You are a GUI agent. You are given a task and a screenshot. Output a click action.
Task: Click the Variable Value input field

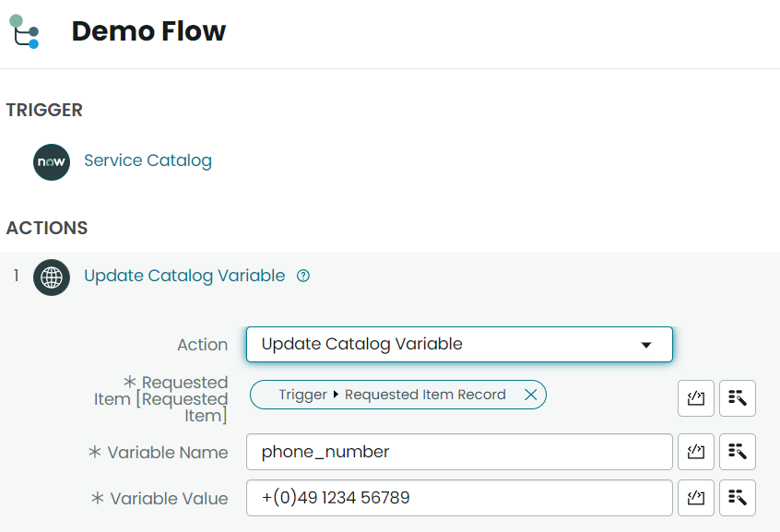459,498
